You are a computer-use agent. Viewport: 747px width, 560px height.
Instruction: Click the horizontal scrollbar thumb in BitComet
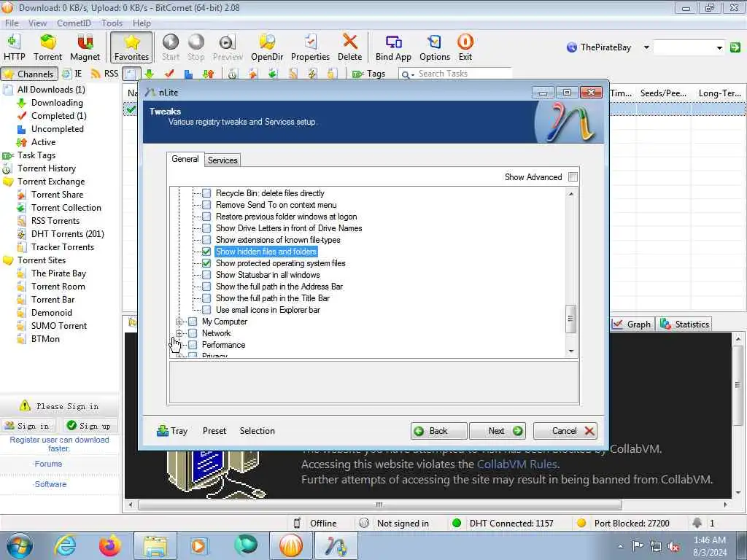[x=379, y=505]
